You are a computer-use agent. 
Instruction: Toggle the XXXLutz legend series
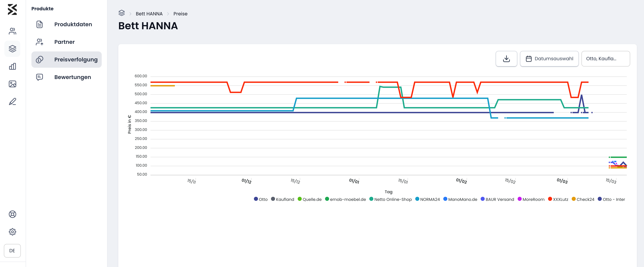[x=558, y=199]
